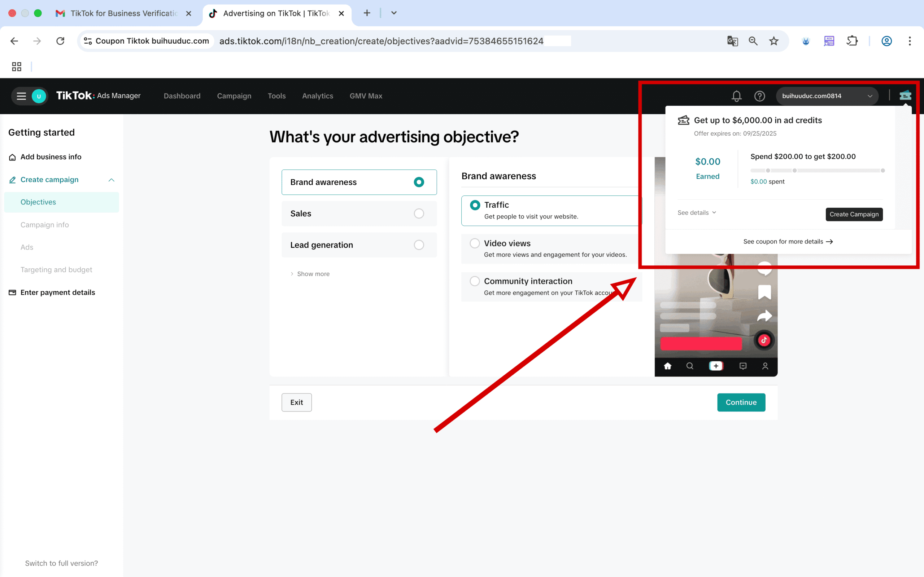Bookmark this page with the star icon
The image size is (924, 577).
coord(773,41)
